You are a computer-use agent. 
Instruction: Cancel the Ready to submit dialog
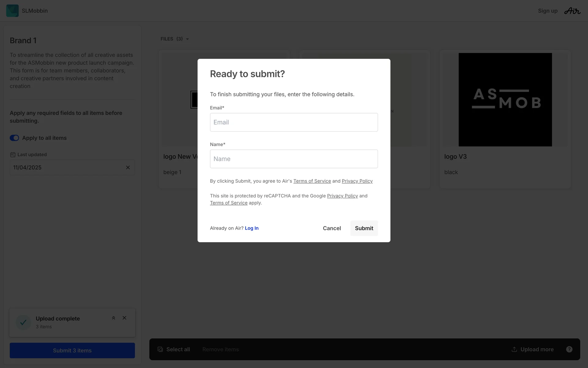[x=332, y=228]
